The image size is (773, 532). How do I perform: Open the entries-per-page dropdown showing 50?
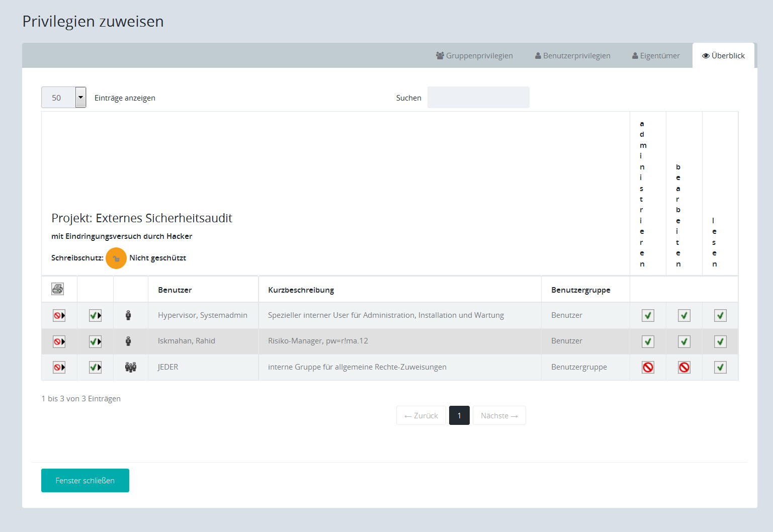64,98
